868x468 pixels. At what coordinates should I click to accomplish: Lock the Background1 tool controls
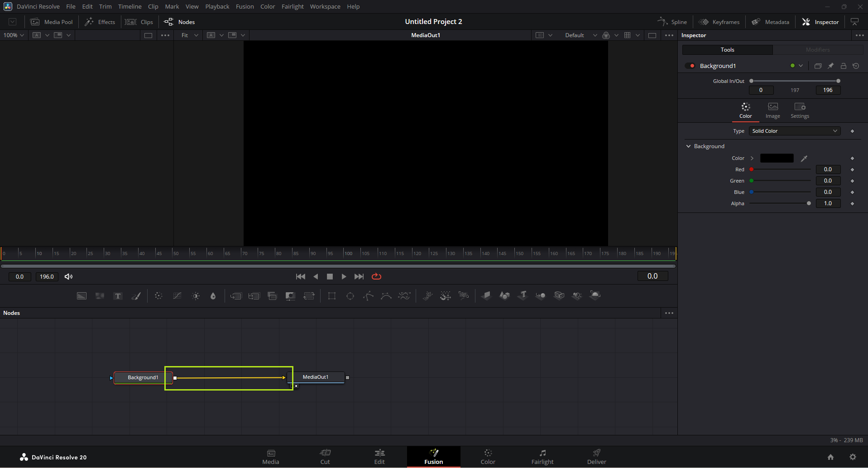[843, 66]
